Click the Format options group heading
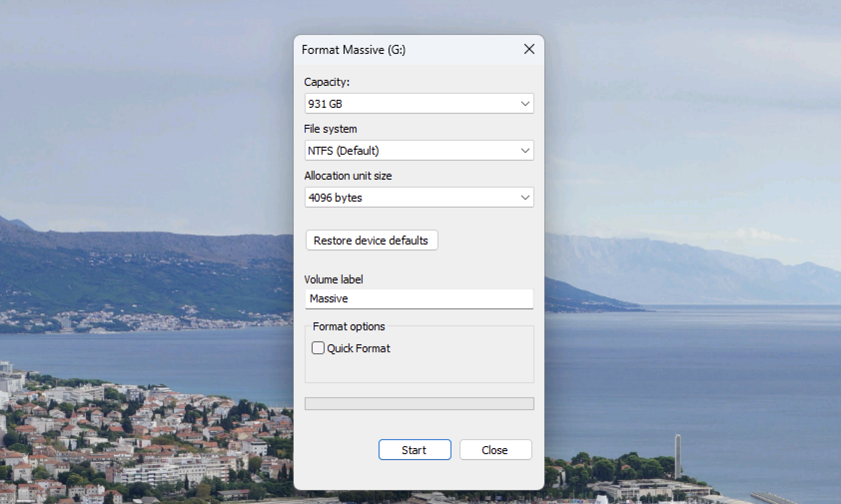This screenshot has height=504, width=841. (349, 326)
